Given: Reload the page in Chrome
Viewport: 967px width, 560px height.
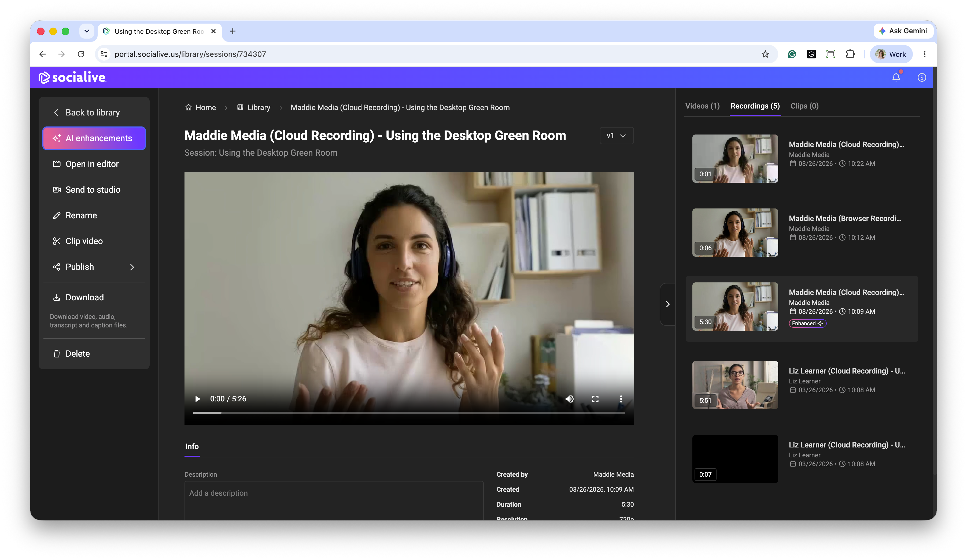Looking at the screenshot, I should tap(81, 54).
